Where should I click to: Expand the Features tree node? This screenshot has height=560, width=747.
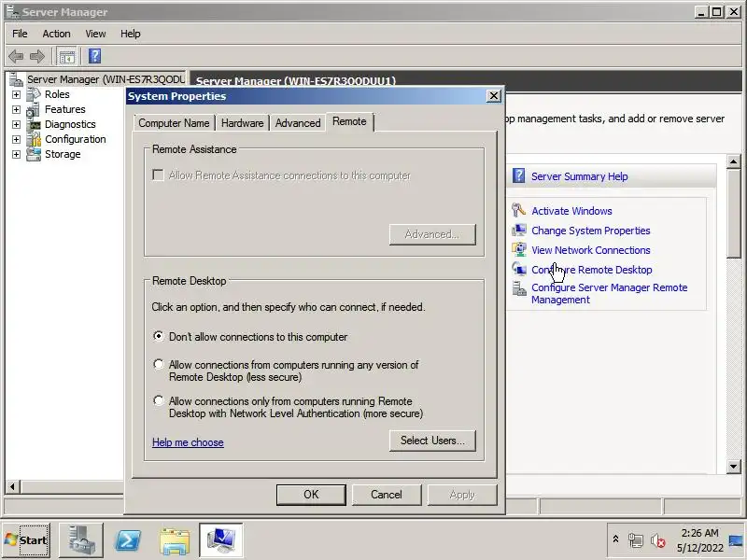pos(16,109)
